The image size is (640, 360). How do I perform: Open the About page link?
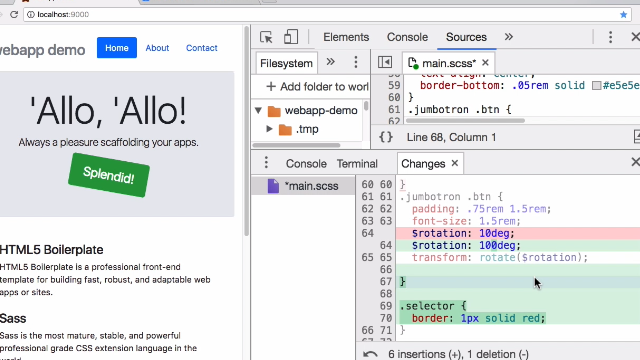click(x=157, y=48)
